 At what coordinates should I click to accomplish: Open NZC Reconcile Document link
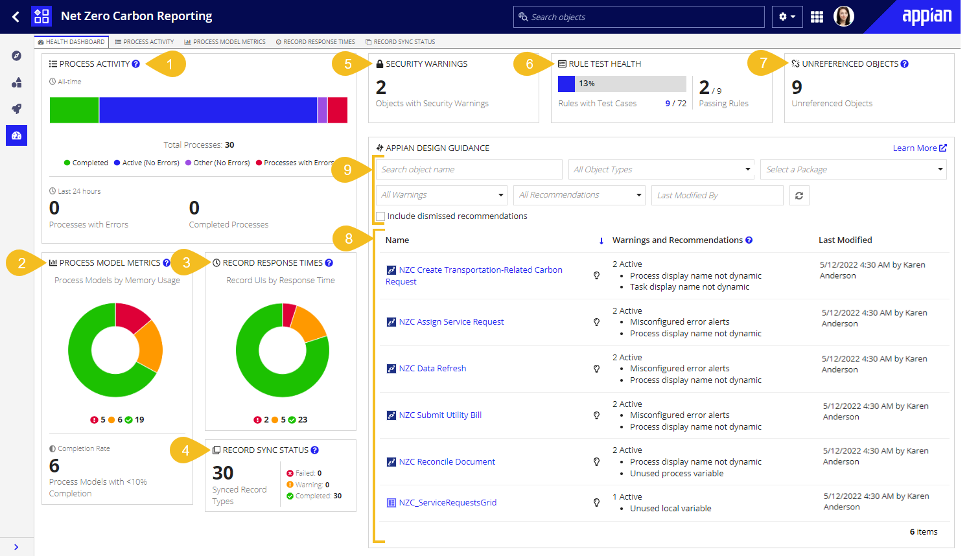click(x=447, y=462)
